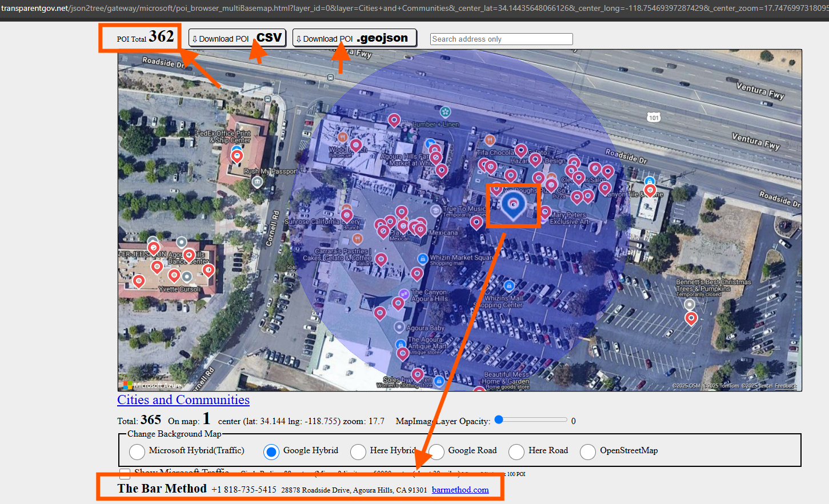Enable Show Microsoft Traffic checkbox
The height and width of the screenshot is (504, 829).
[125, 473]
